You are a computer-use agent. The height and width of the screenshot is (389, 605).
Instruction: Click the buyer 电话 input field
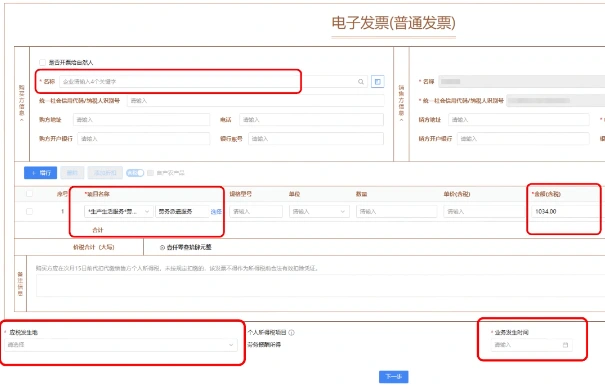311,120
